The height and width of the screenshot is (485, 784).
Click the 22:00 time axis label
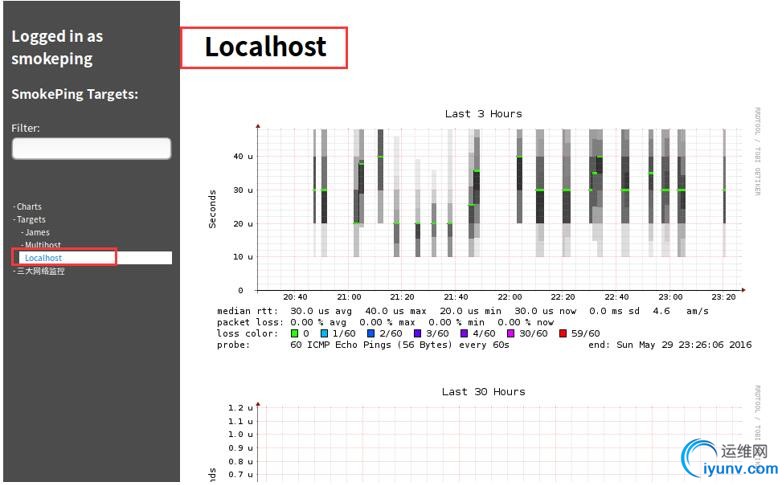510,297
